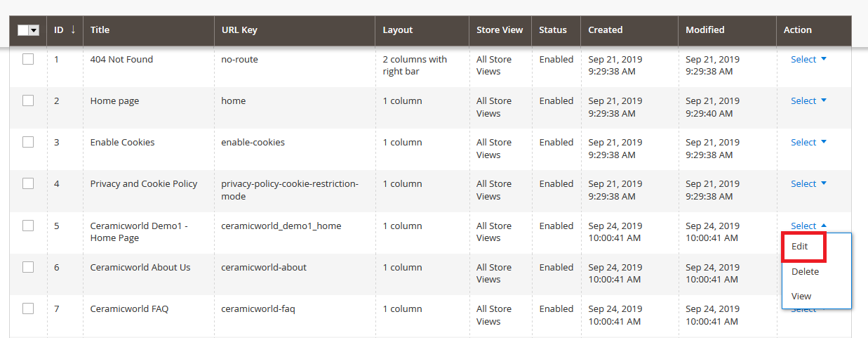Sort table by URL Key header
The image size is (868, 338).
click(239, 30)
